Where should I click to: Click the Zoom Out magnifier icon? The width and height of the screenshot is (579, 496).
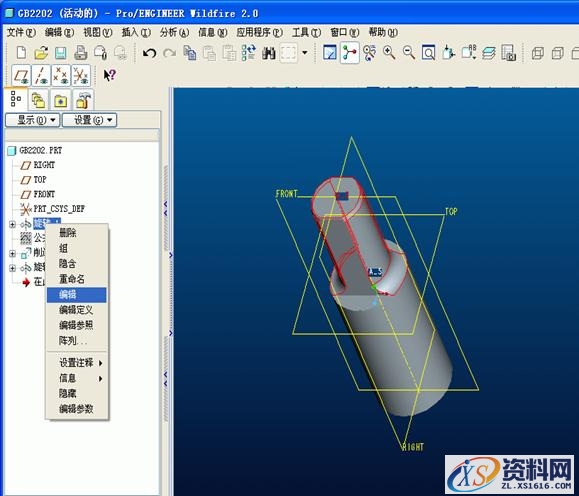408,53
